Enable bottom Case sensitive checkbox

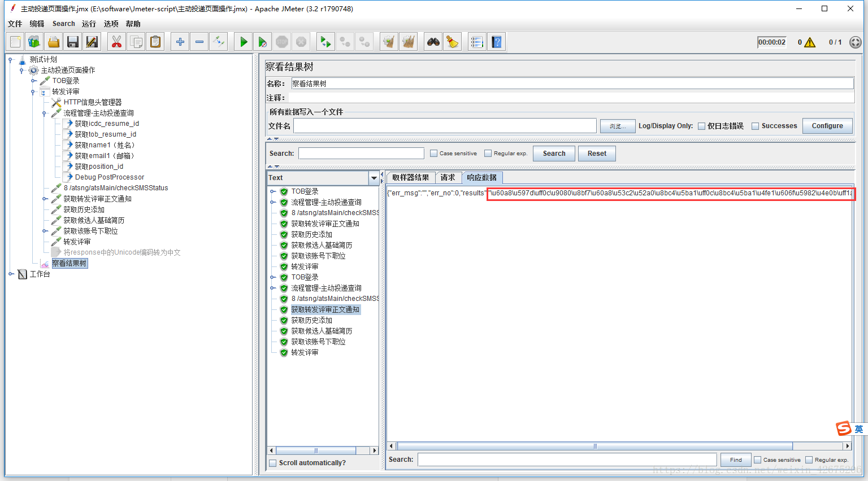pos(757,460)
